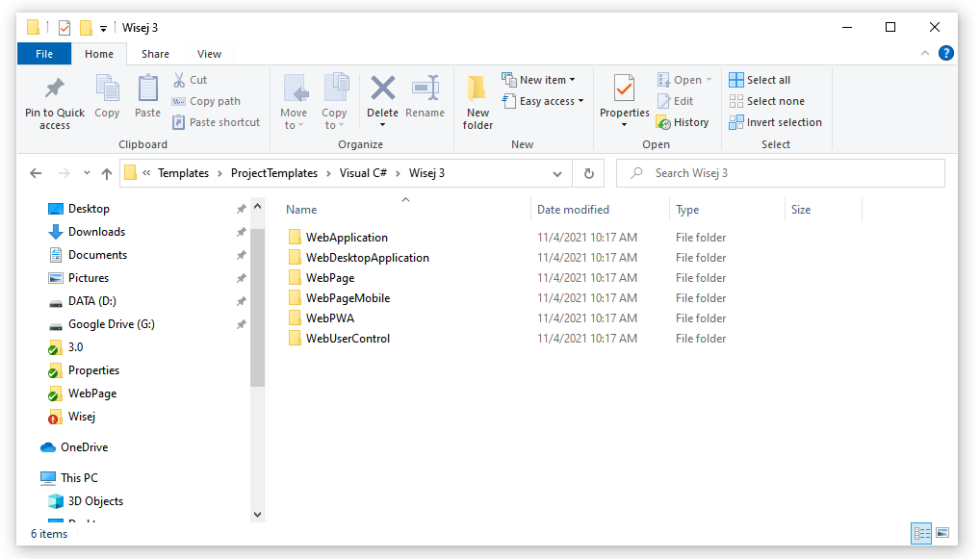Sort by the Size column

[x=801, y=210]
